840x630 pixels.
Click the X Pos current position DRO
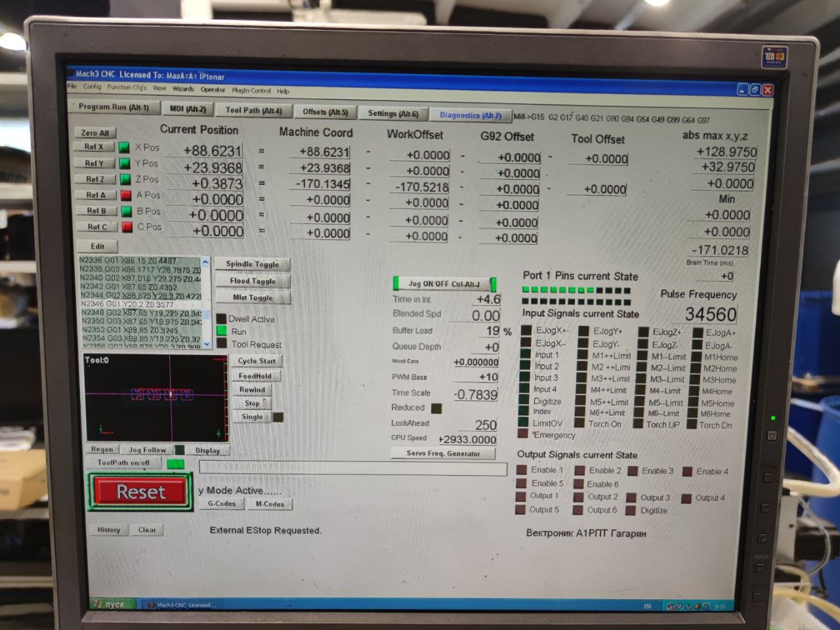pyautogui.click(x=204, y=150)
